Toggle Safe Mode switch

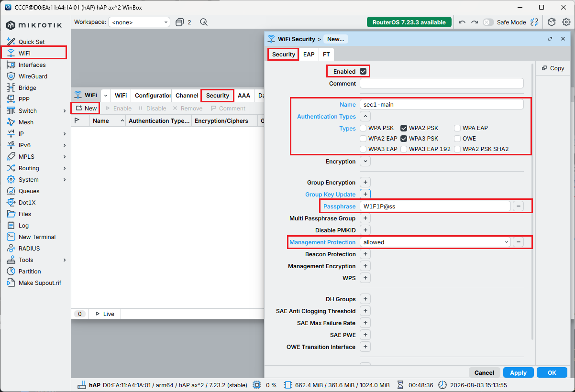tap(488, 22)
